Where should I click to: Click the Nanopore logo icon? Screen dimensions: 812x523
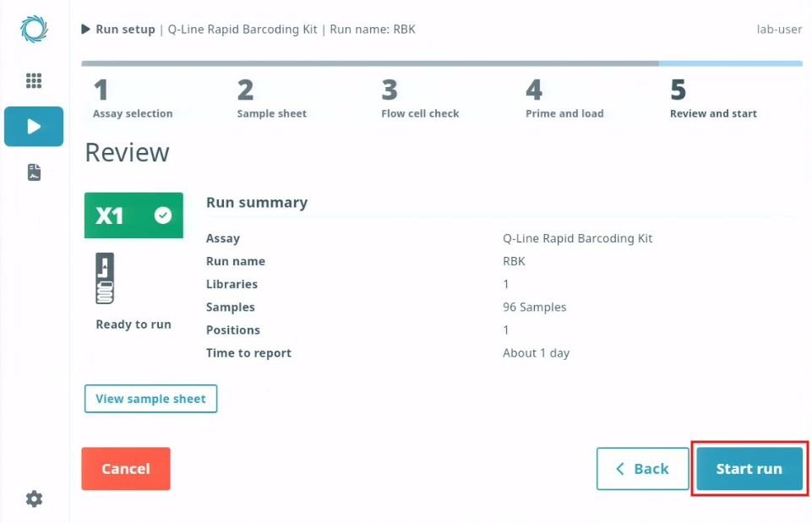tap(34, 29)
